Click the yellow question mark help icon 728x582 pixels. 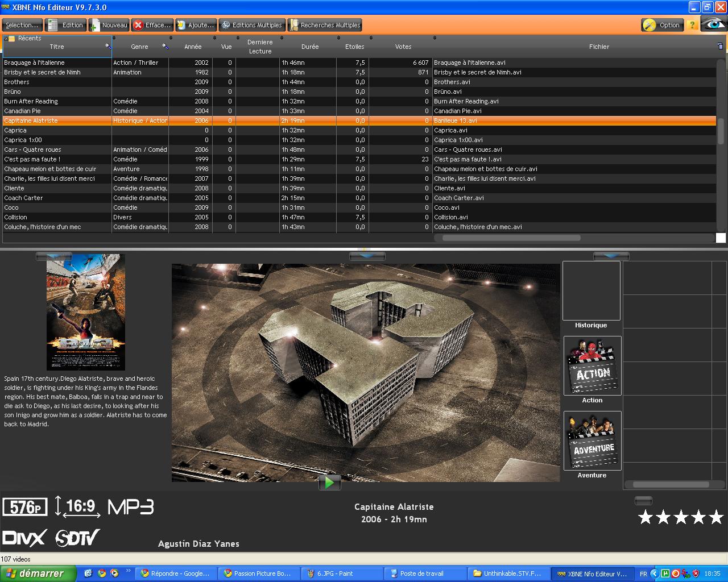tap(692, 25)
